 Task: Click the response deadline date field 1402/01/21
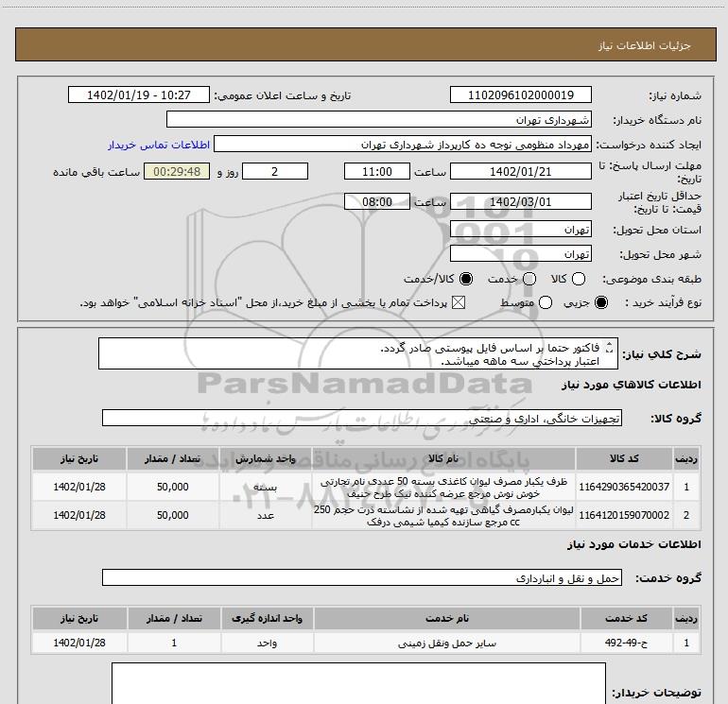coord(521,171)
